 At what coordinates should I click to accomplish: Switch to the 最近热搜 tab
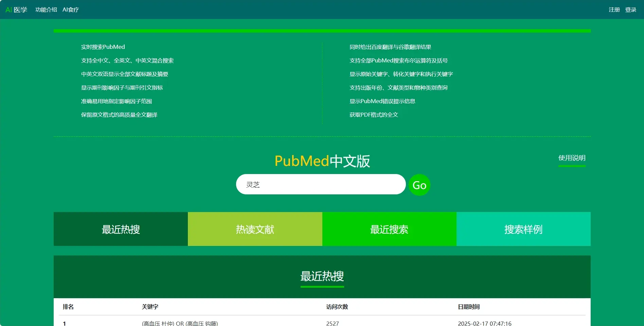pos(121,229)
